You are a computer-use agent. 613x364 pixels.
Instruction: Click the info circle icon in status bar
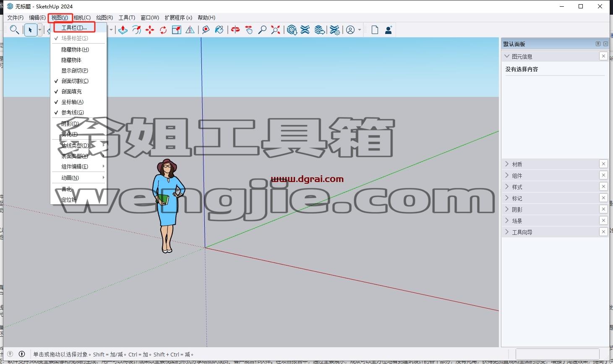(x=22, y=354)
